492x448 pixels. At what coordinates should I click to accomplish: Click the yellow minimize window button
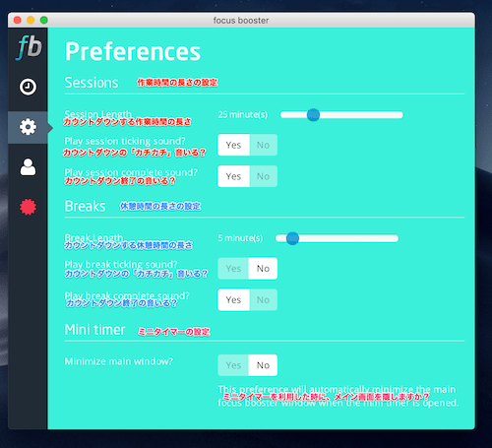[31, 20]
